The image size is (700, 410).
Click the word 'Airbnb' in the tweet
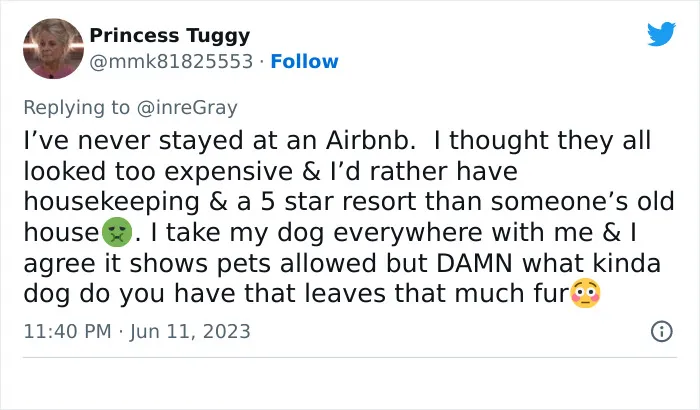367,140
